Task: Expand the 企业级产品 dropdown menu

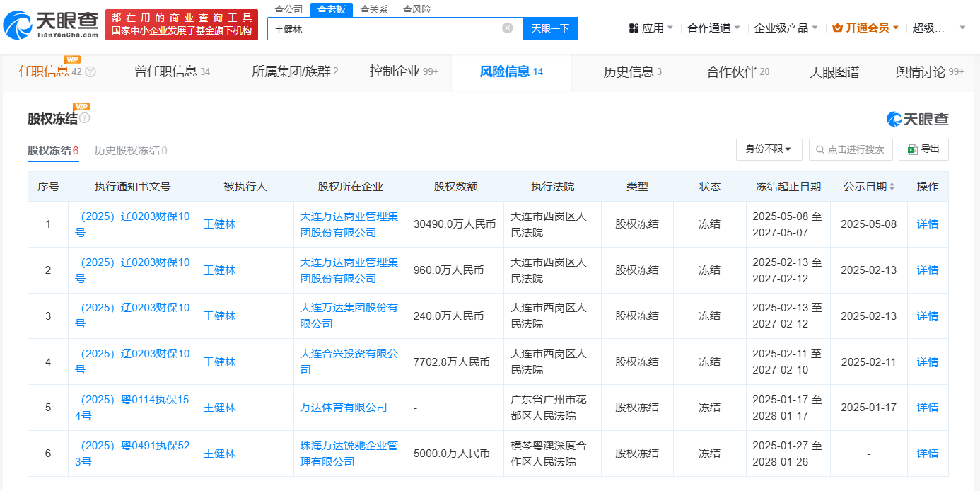Action: point(786,28)
